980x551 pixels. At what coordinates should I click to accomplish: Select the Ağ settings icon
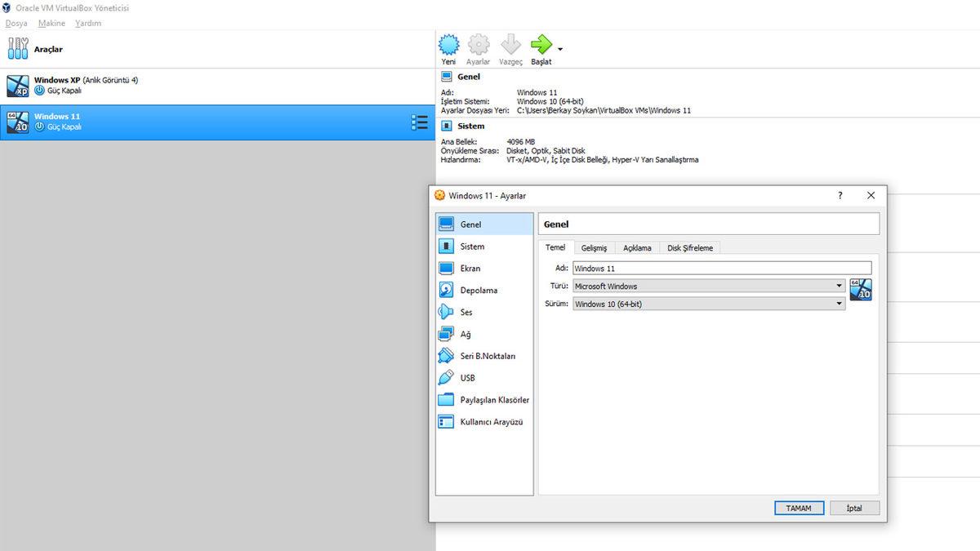click(x=446, y=334)
